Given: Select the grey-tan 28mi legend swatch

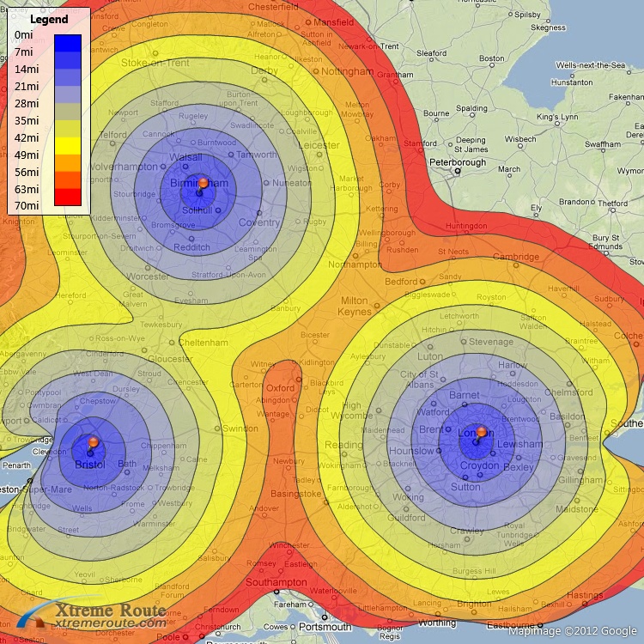Looking at the screenshot, I should pyautogui.click(x=67, y=112).
